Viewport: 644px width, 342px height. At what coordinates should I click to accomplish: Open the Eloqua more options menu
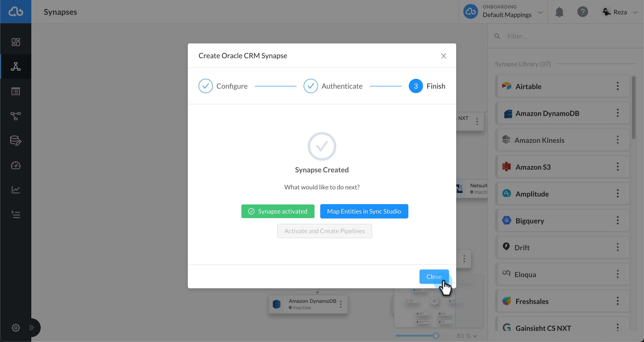pos(617,274)
